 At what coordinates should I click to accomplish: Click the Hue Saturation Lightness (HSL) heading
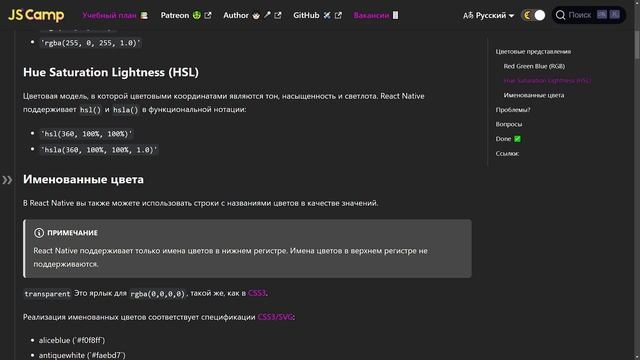(111, 72)
